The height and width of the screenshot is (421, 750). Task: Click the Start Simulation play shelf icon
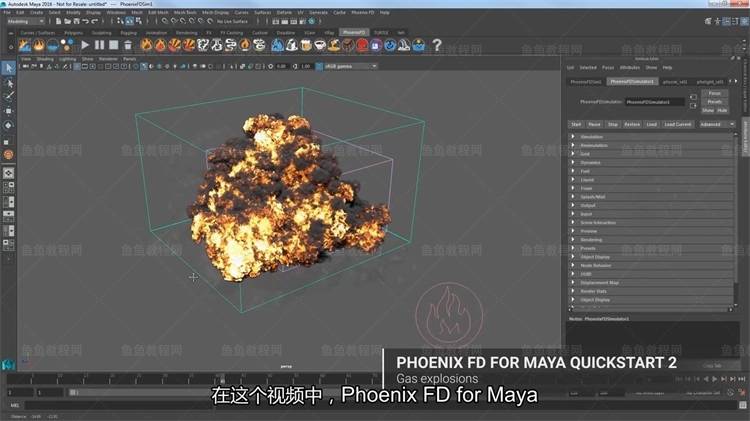pyautogui.click(x=85, y=45)
